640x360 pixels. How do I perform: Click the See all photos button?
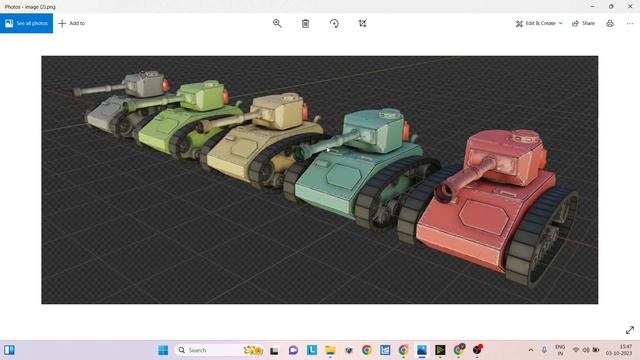(x=26, y=23)
